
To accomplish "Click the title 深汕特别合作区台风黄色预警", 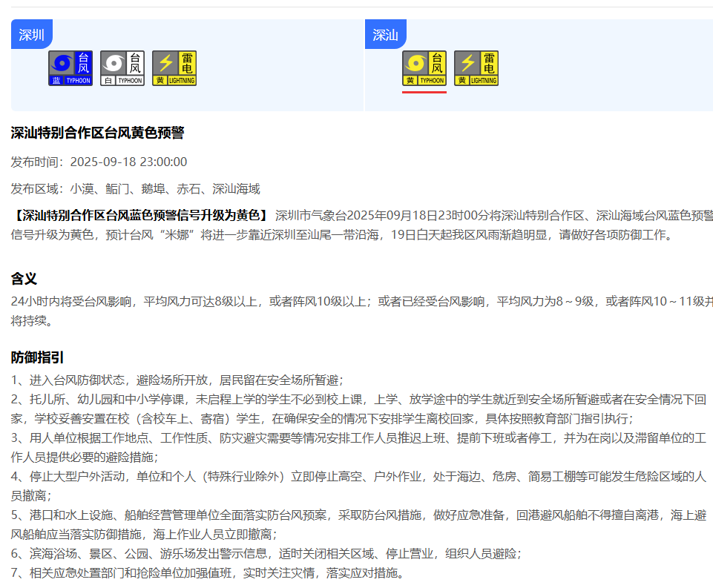I will [97, 133].
